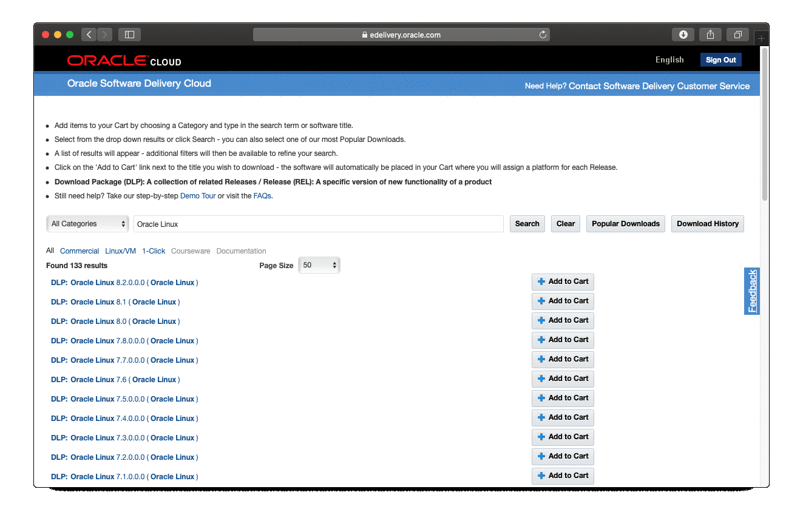
Task: Focus the search field containing Oracle Linux
Action: tap(319, 224)
